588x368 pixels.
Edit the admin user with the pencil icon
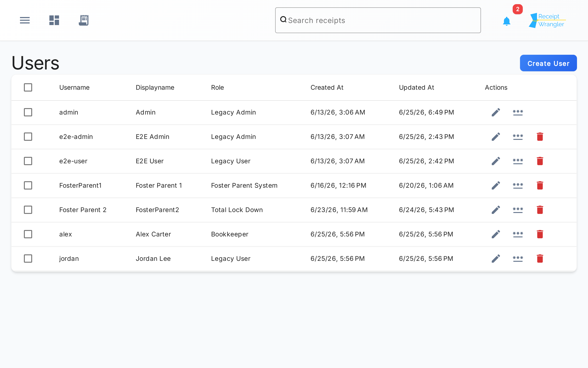point(496,112)
